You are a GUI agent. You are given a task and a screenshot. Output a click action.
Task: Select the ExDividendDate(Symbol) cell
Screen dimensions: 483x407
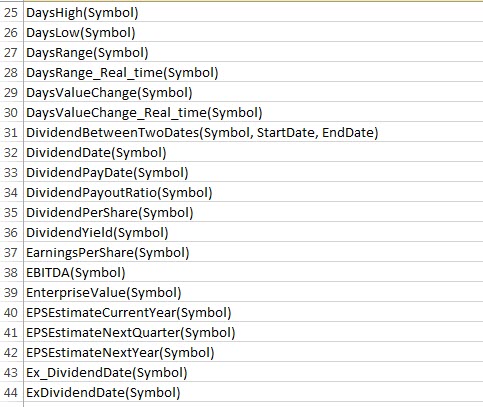point(253,392)
